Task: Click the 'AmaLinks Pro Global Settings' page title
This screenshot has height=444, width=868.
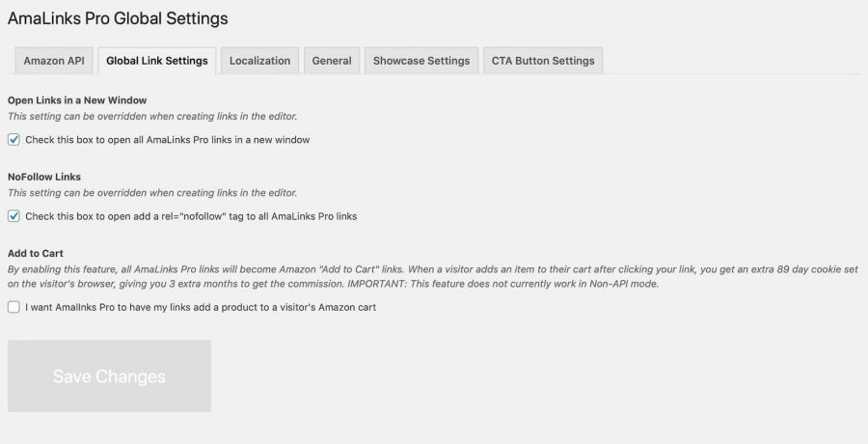Action: 118,18
